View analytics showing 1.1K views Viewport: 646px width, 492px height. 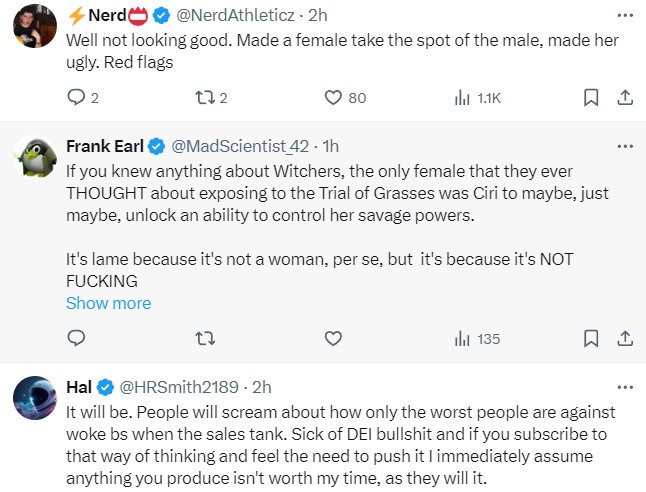478,98
